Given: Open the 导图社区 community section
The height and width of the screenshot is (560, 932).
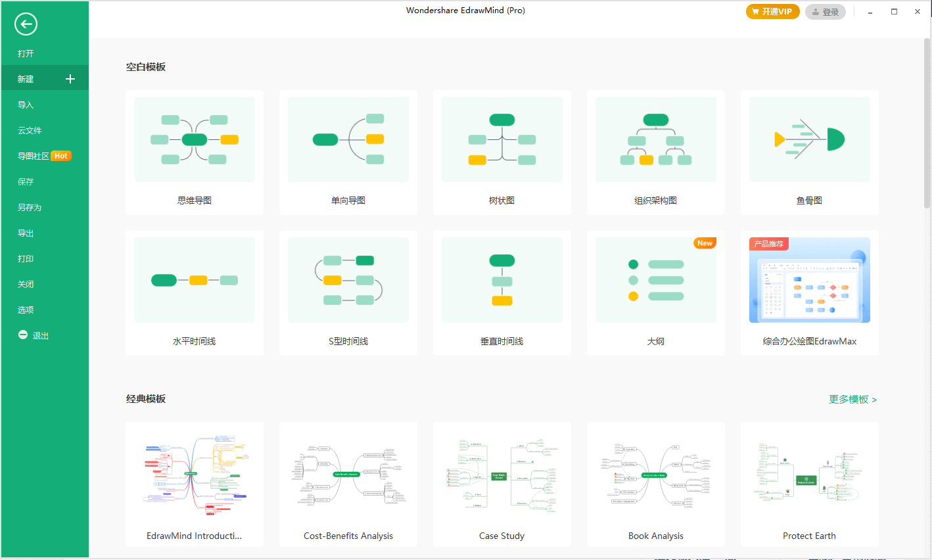Looking at the screenshot, I should tap(36, 156).
